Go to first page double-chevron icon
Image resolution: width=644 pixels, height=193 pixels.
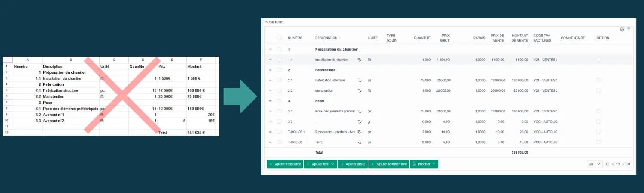608,164
